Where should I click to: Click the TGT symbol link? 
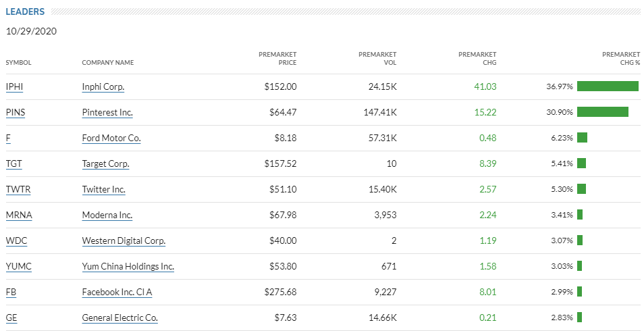[14, 163]
